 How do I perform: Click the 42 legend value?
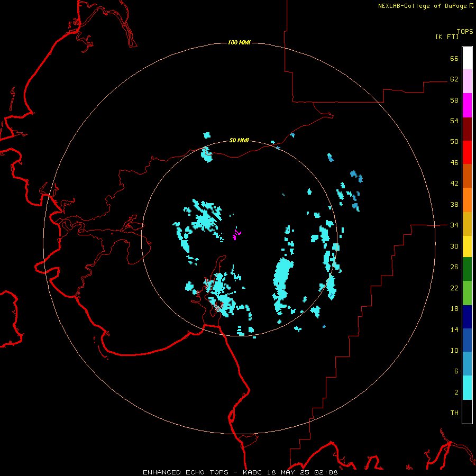[454, 184]
